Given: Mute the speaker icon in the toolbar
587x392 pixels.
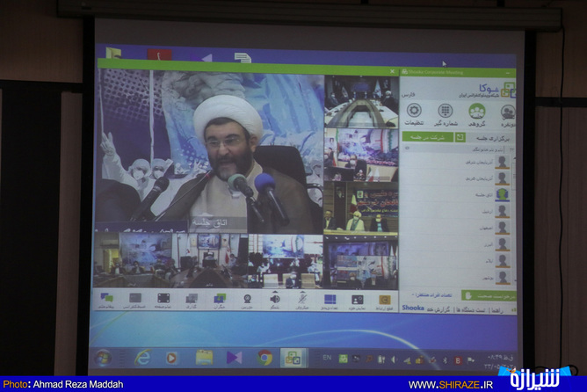Looking at the screenshot, I should point(275,299).
